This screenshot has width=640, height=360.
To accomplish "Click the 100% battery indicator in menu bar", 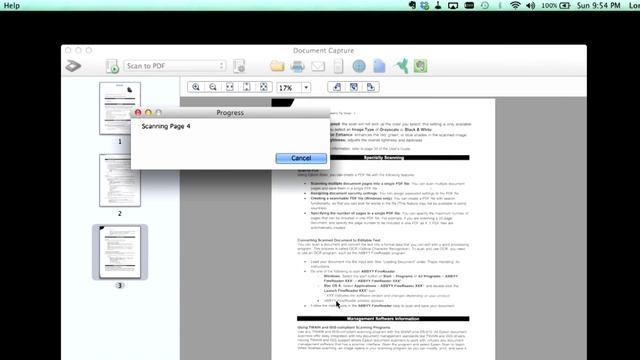I will [x=556, y=5].
